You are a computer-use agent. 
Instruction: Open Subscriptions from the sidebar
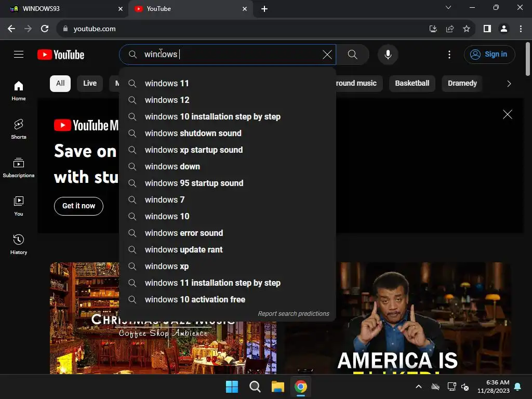click(19, 168)
